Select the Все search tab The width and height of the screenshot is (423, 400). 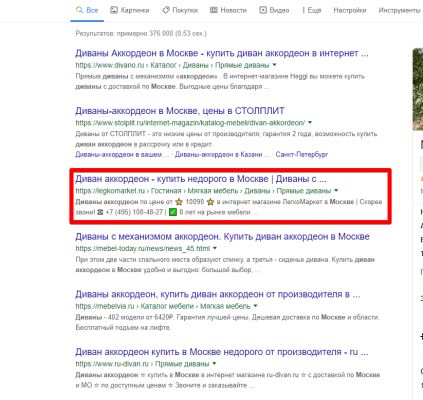pos(87,10)
